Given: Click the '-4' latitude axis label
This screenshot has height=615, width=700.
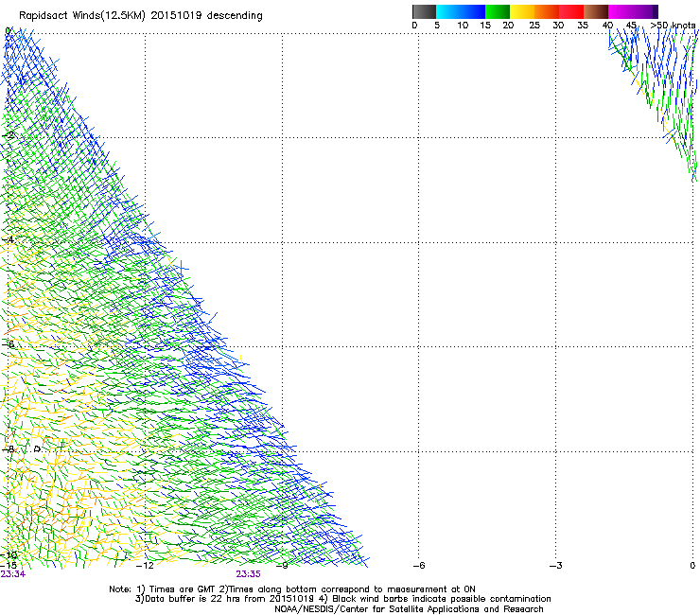Looking at the screenshot, I should [8, 239].
